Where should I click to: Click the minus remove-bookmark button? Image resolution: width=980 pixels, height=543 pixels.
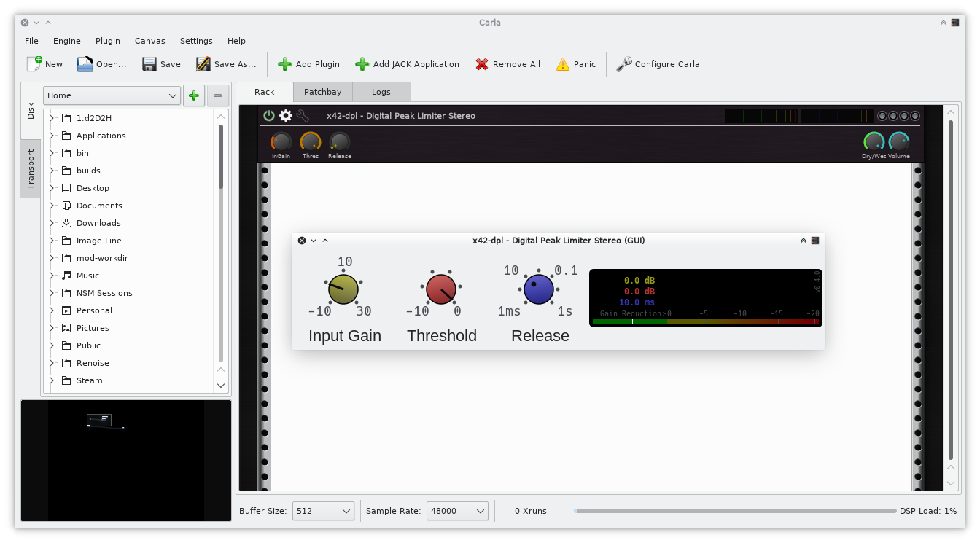[x=218, y=95]
